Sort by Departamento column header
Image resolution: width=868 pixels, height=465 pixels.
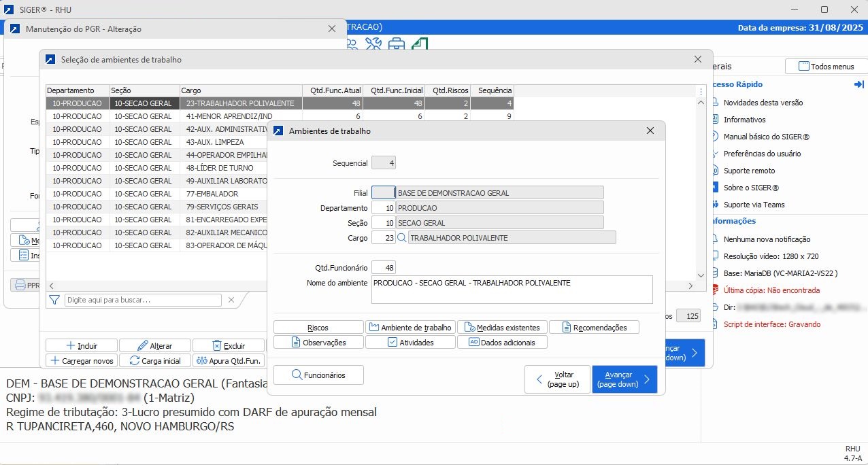click(x=78, y=90)
